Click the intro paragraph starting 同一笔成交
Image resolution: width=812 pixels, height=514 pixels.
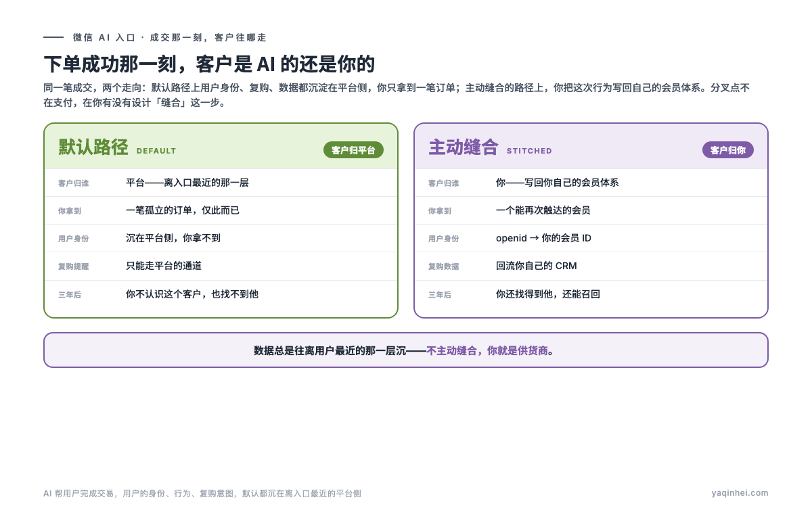[x=397, y=95]
